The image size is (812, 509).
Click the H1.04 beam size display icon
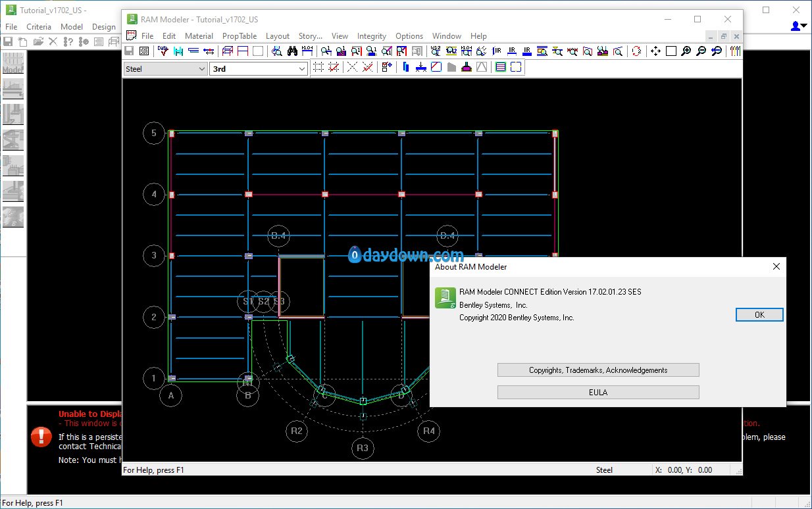click(x=307, y=51)
